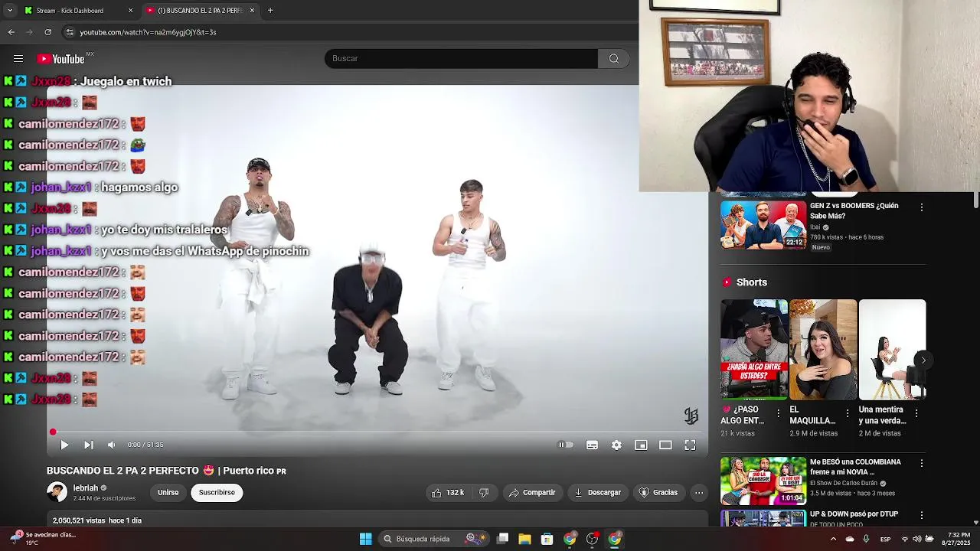Open the YouTube hamburger menu
This screenshot has width=980, height=551.
pyautogui.click(x=18, y=58)
